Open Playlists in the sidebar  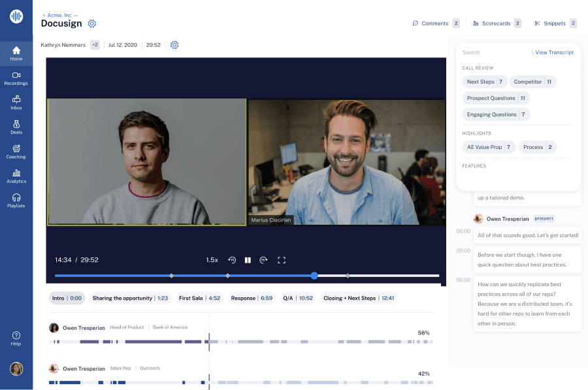16,201
